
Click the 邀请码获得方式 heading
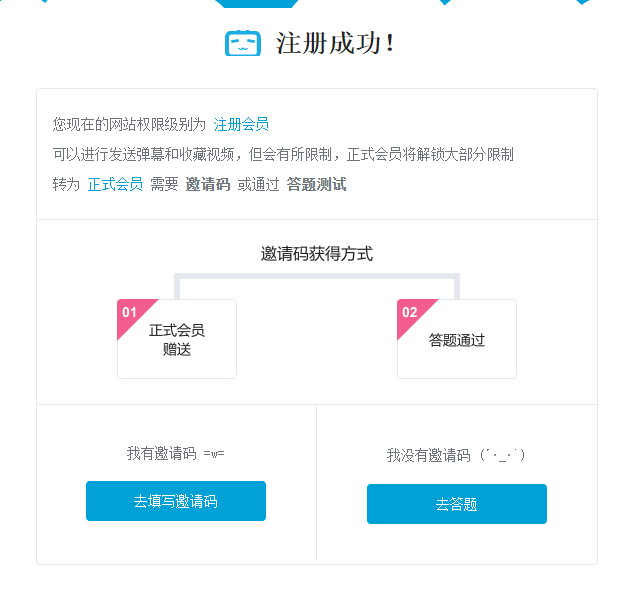(316, 254)
